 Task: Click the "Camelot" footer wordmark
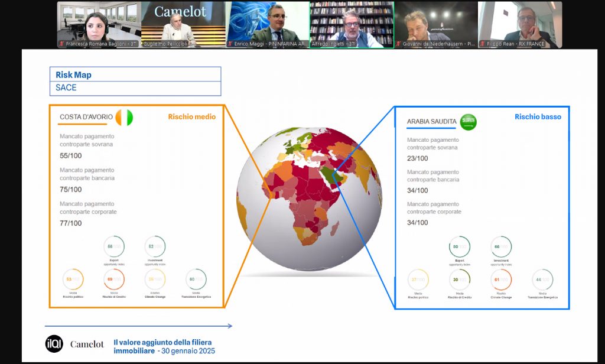point(87,344)
